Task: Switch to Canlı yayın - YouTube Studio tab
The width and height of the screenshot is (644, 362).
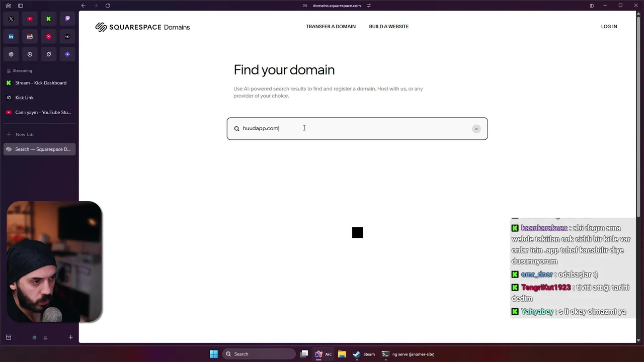Action: [x=39, y=113]
